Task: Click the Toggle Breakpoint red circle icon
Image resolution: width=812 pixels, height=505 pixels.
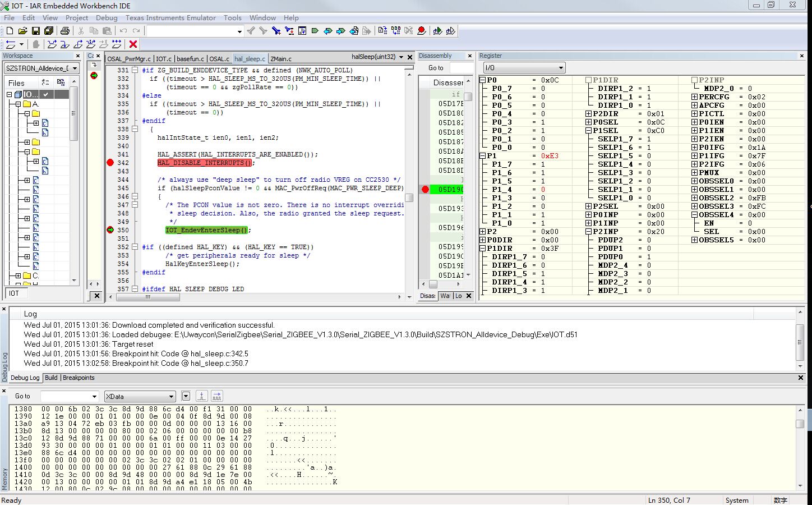Action: 422,31
